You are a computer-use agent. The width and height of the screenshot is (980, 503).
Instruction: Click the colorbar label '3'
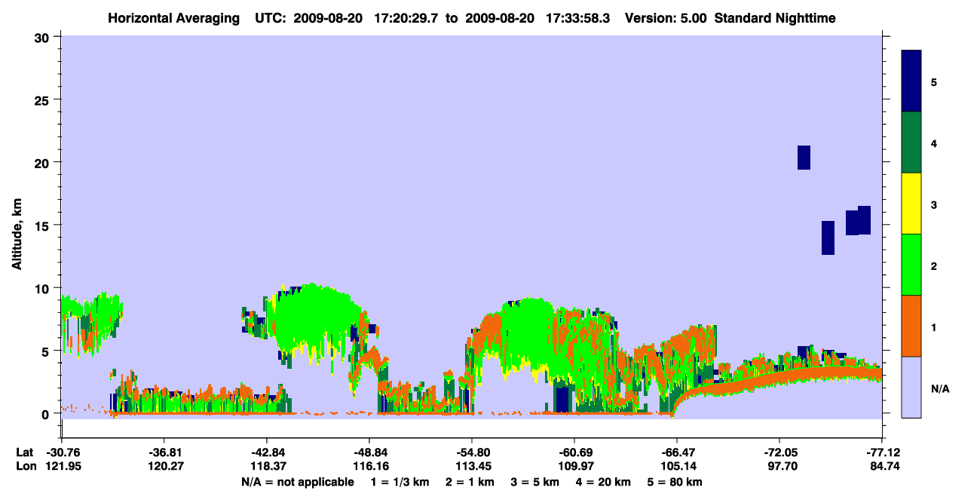pyautogui.click(x=934, y=204)
